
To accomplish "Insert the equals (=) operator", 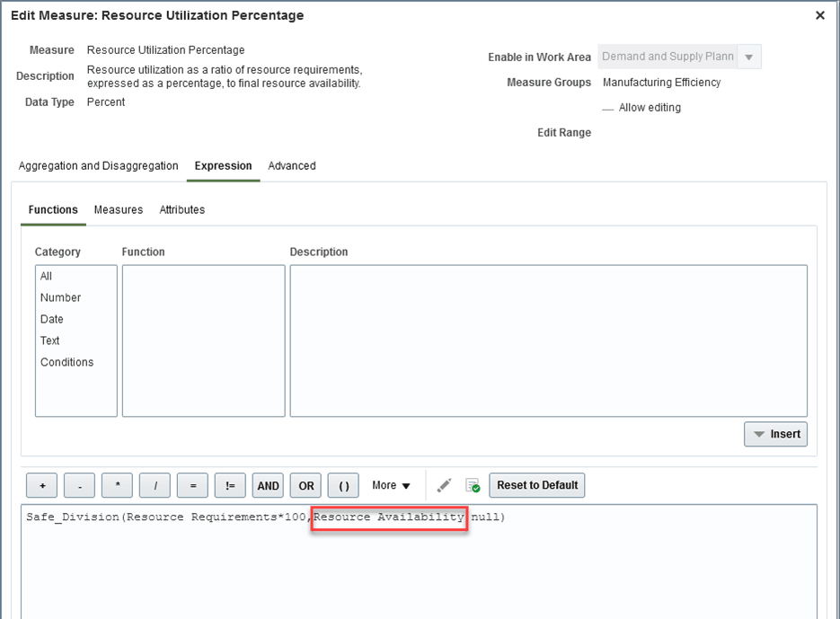I will pos(192,485).
